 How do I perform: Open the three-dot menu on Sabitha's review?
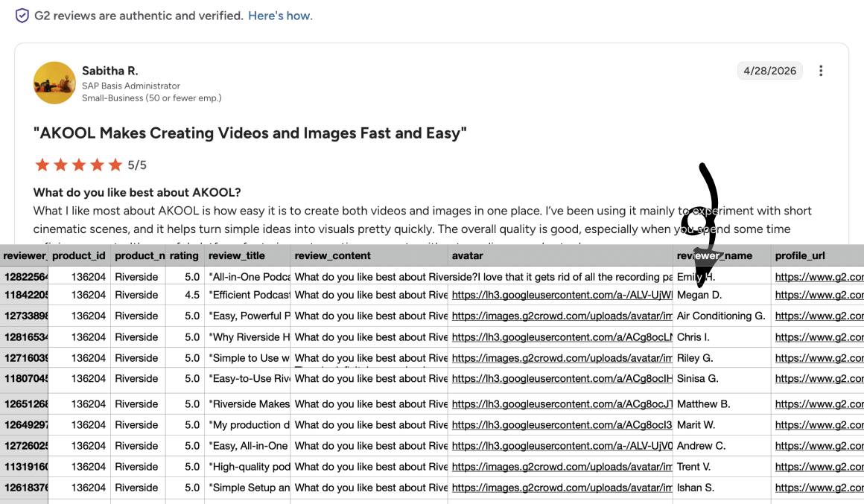(821, 71)
